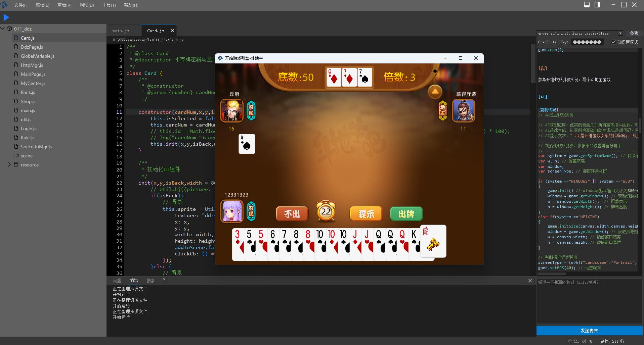Viewport: 644px width, 345px height.
Task: Select the raised joker card
Action: (433, 241)
